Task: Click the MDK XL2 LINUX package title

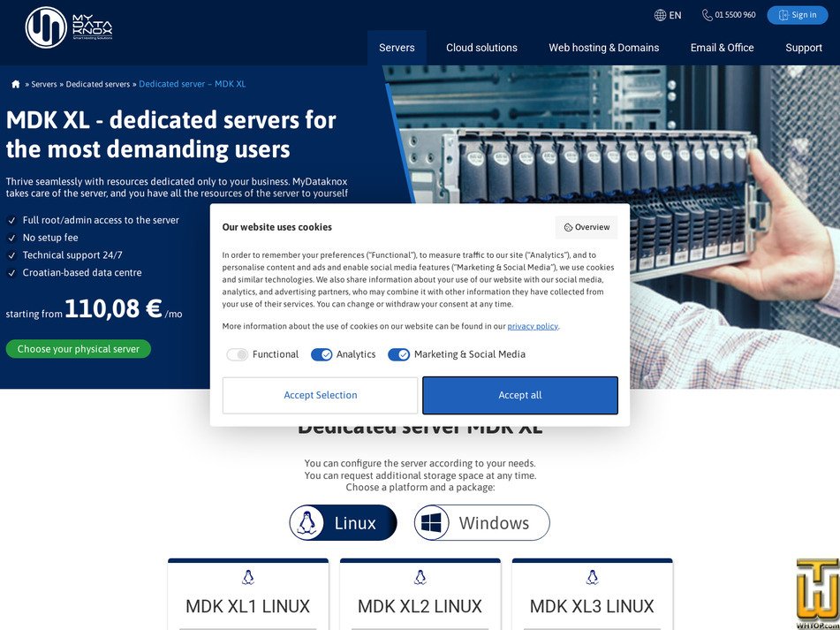Action: [420, 606]
